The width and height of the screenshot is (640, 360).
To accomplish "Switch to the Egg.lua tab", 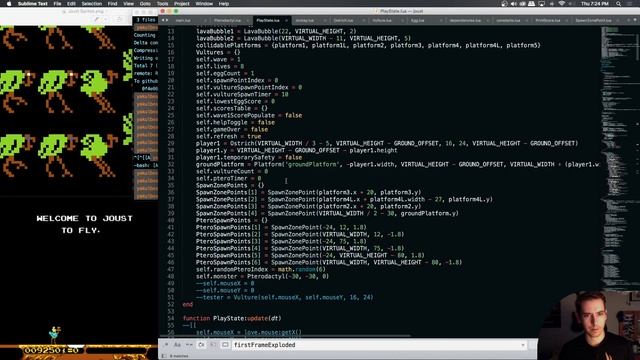I will click(417, 20).
